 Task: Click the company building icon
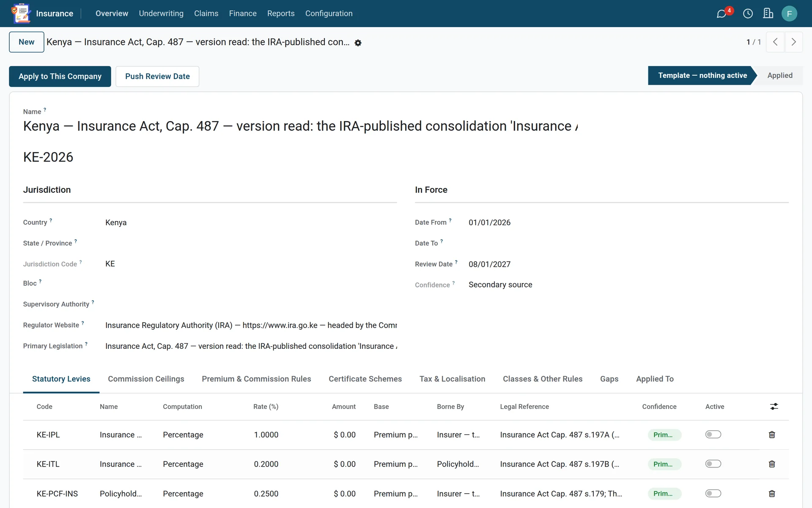coord(768,14)
